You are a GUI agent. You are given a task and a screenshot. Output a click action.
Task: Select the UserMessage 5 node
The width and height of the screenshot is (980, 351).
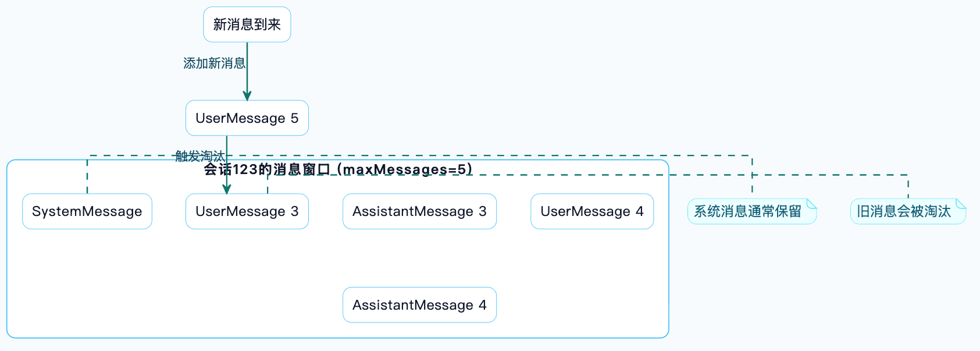(x=247, y=118)
